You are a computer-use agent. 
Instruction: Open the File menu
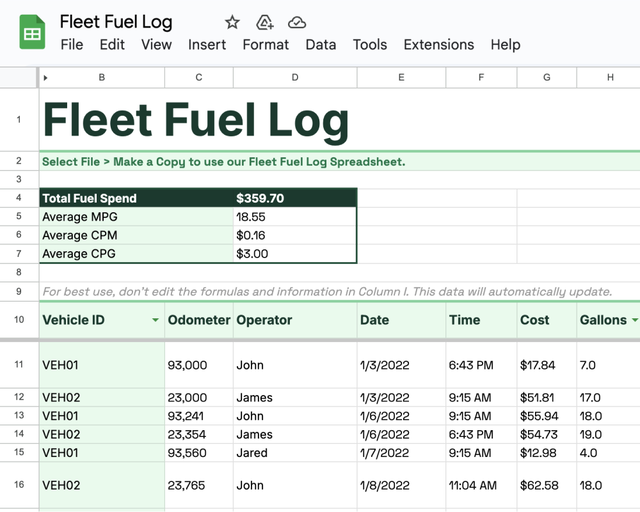point(72,44)
